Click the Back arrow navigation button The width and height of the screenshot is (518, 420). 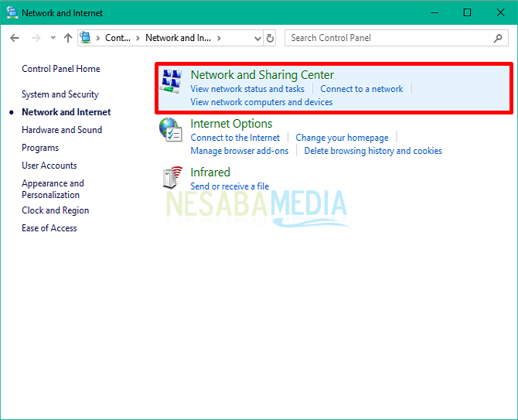[15, 38]
